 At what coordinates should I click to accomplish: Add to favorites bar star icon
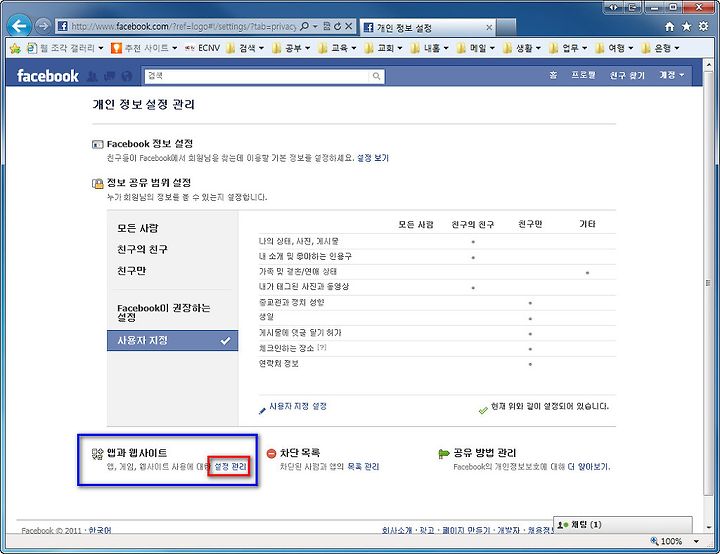[15, 48]
